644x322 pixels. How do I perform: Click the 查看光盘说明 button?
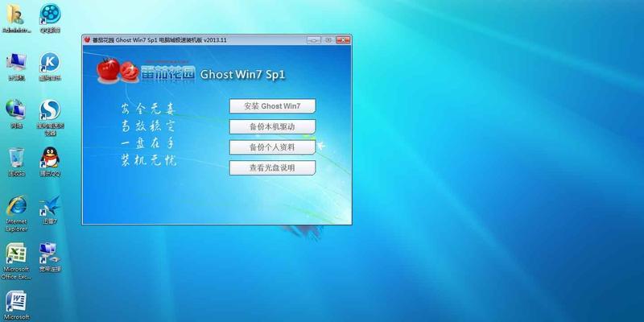click(272, 167)
